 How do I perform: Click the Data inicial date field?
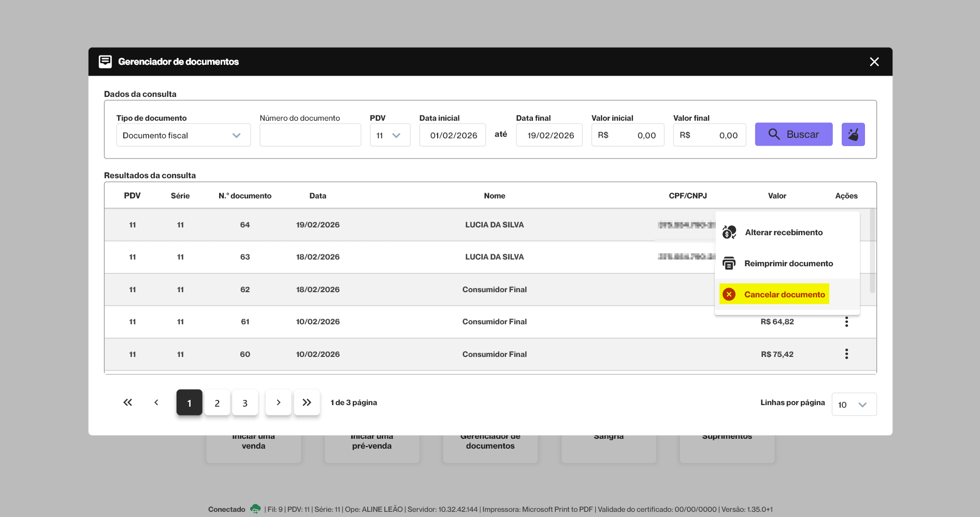point(453,135)
